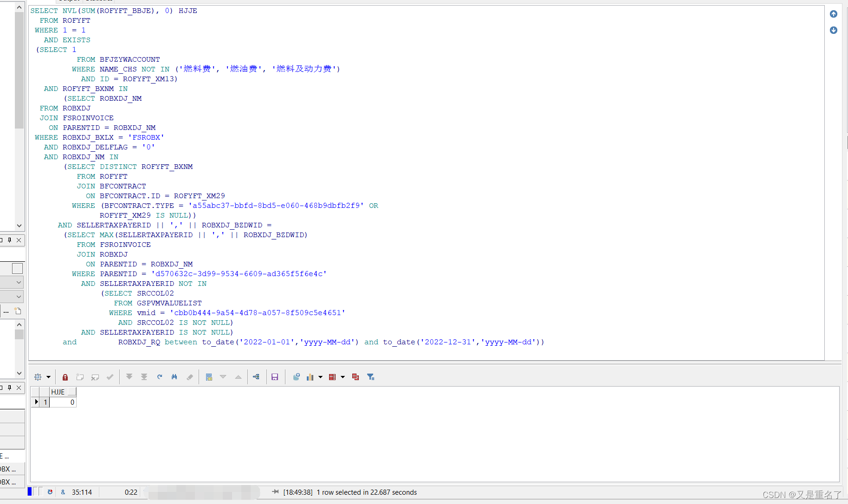This screenshot has width=848, height=504.
Task: Toggle single record view icon
Action: point(209,377)
